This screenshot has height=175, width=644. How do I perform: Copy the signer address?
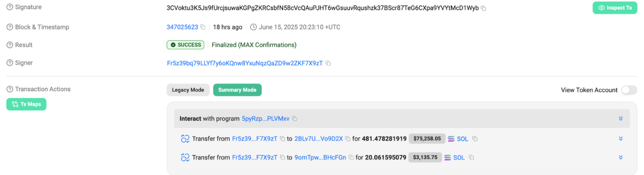click(x=328, y=63)
